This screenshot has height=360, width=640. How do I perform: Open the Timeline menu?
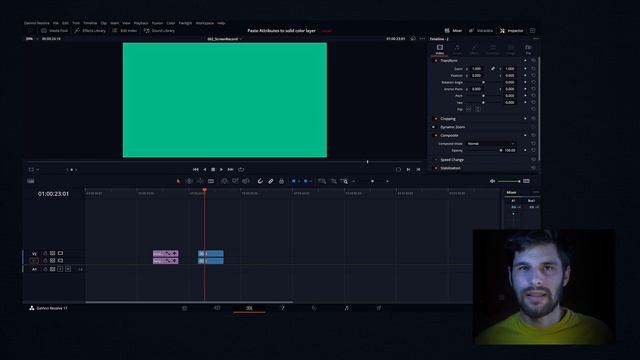pos(90,23)
